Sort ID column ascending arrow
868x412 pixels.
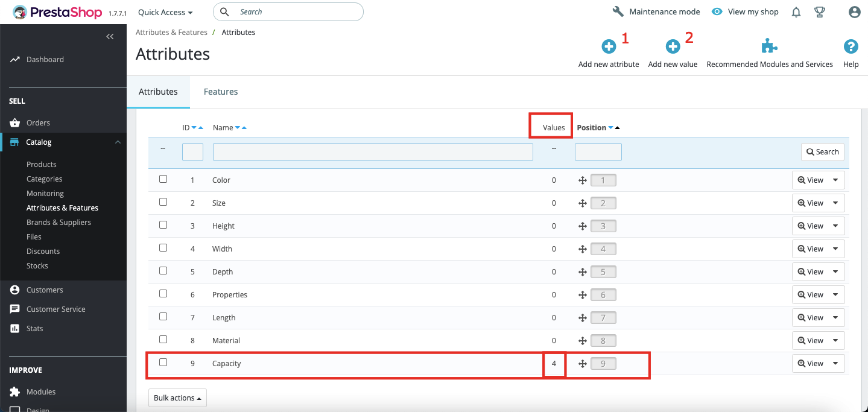(x=201, y=128)
